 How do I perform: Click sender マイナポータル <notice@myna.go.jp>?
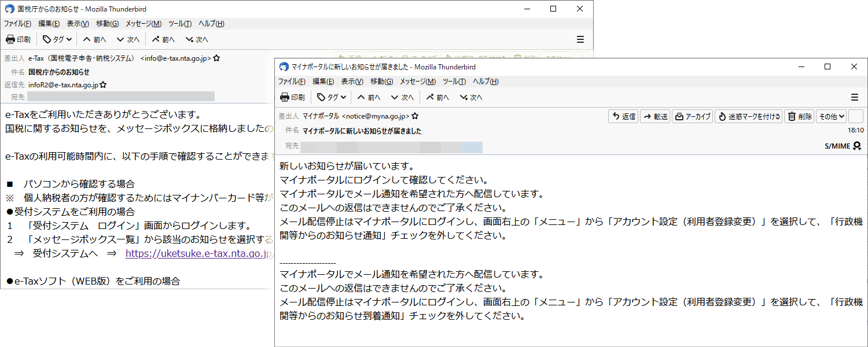coord(356,116)
